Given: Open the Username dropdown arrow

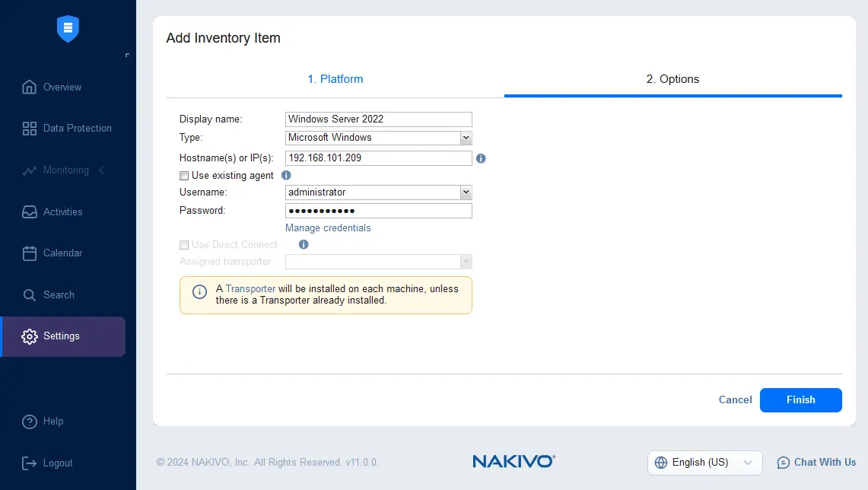Looking at the screenshot, I should coord(466,192).
